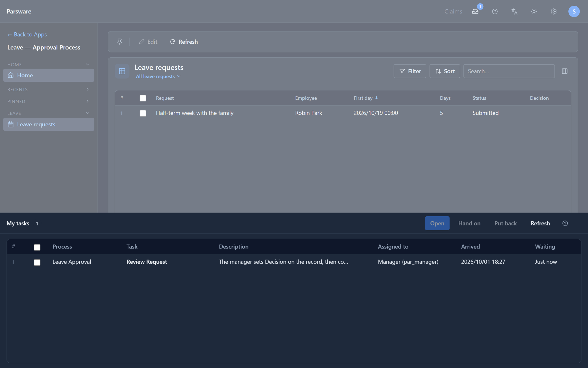
Task: Open the language translation icon
Action: coord(514,11)
